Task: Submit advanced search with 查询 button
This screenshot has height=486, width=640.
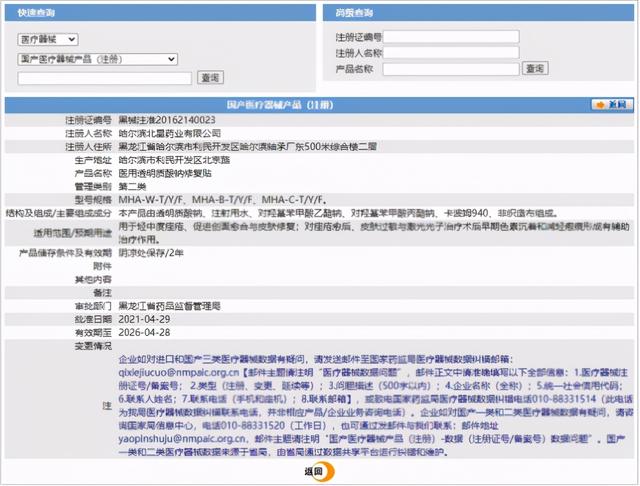Action: pyautogui.click(x=535, y=69)
